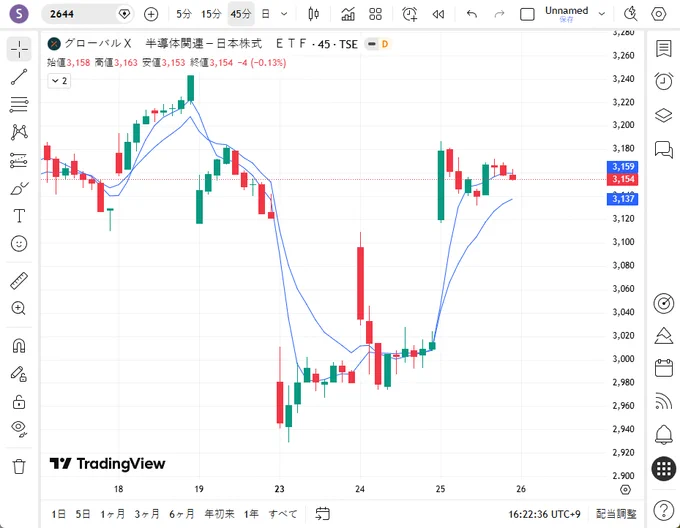Select the 45分 timeframe
680x528 pixels.
point(241,14)
